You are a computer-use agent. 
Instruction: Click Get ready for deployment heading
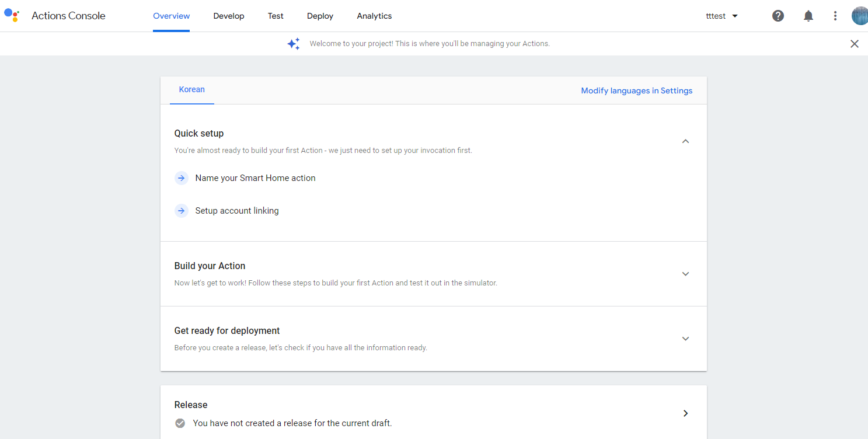(x=227, y=330)
